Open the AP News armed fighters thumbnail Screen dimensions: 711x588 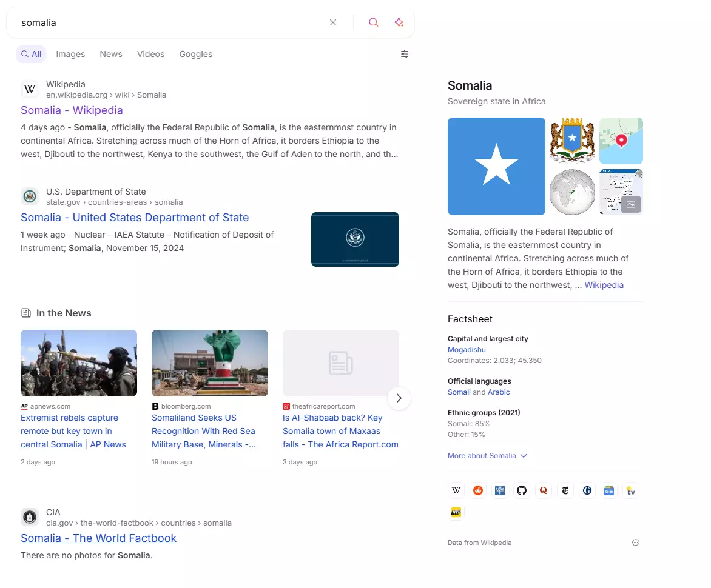[79, 363]
